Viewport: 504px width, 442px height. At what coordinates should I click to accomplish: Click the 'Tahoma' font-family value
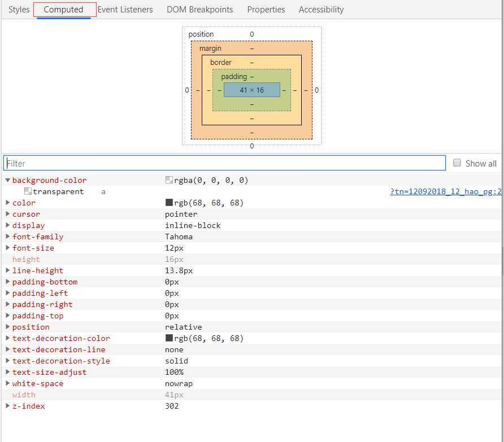tap(179, 237)
